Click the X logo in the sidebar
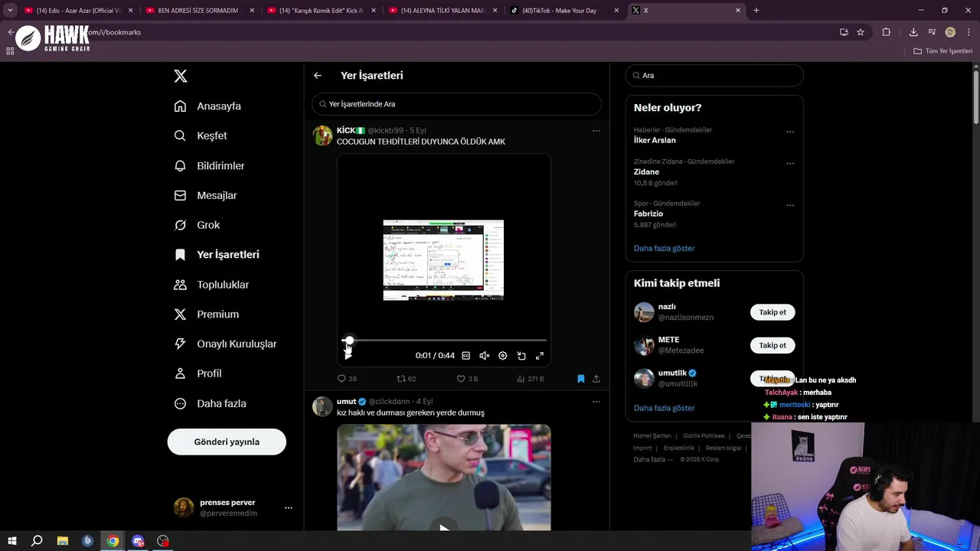This screenshot has width=980, height=551. [180, 76]
